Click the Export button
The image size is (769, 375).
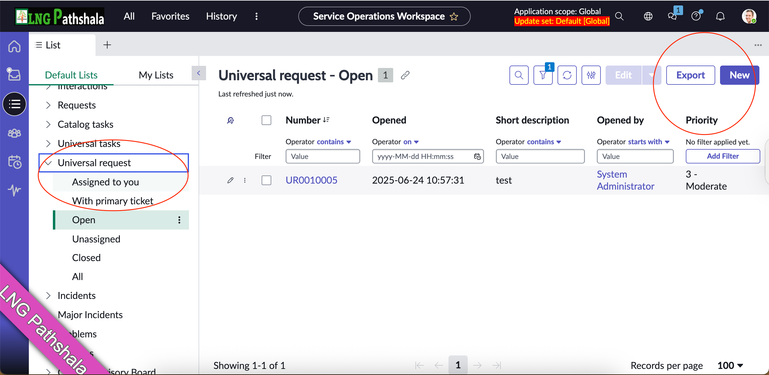pos(691,75)
